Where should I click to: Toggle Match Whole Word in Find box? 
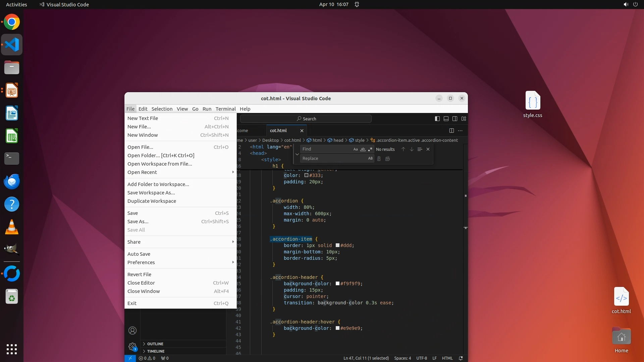363,149
